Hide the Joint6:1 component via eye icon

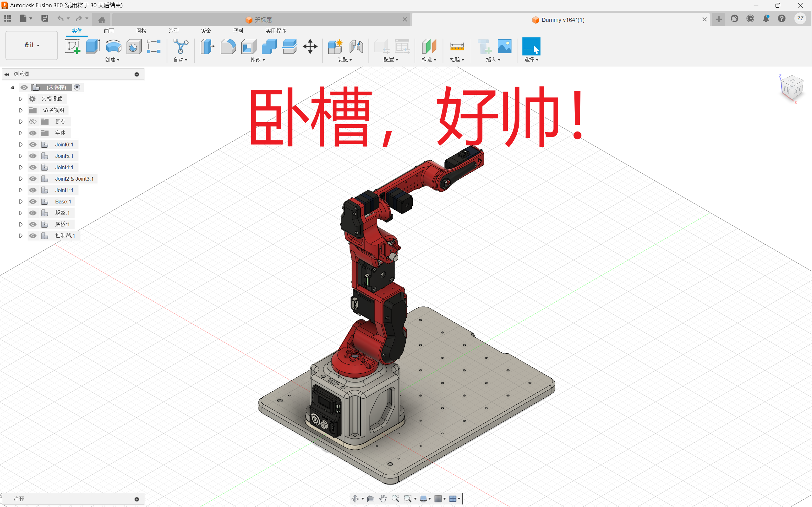(33, 144)
